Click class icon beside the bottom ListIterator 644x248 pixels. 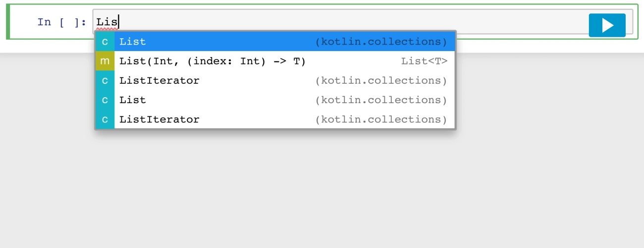105,119
